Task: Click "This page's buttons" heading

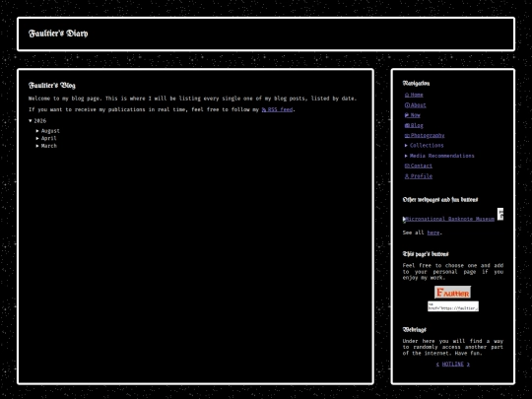Action: (x=426, y=254)
